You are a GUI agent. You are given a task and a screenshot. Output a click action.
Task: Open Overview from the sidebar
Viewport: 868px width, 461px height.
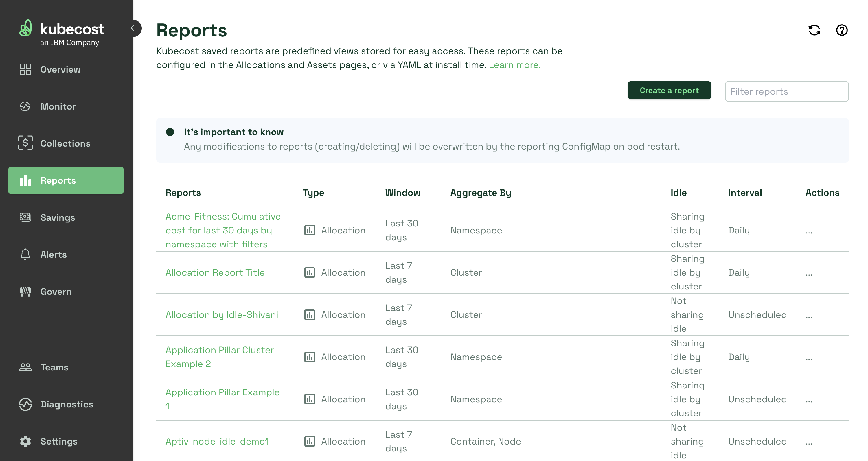pos(60,69)
